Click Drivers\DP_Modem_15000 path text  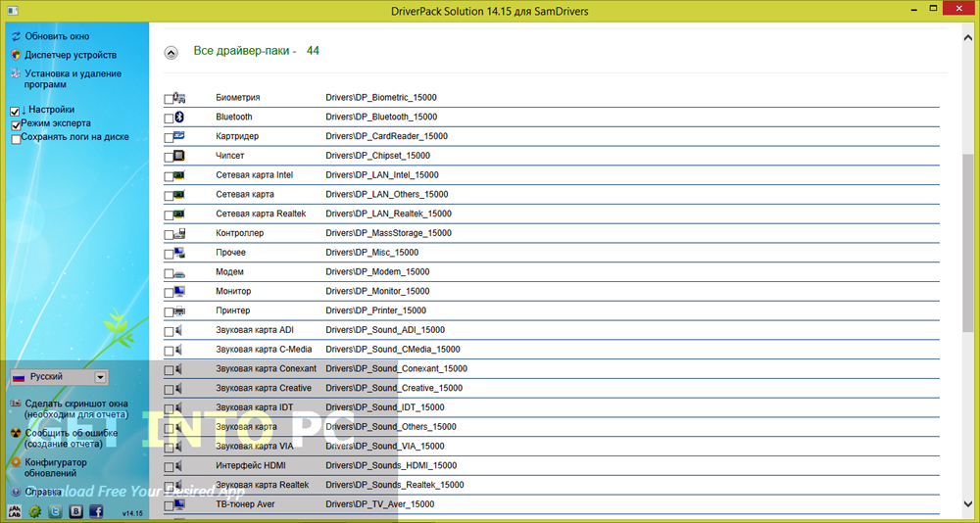[x=378, y=272]
